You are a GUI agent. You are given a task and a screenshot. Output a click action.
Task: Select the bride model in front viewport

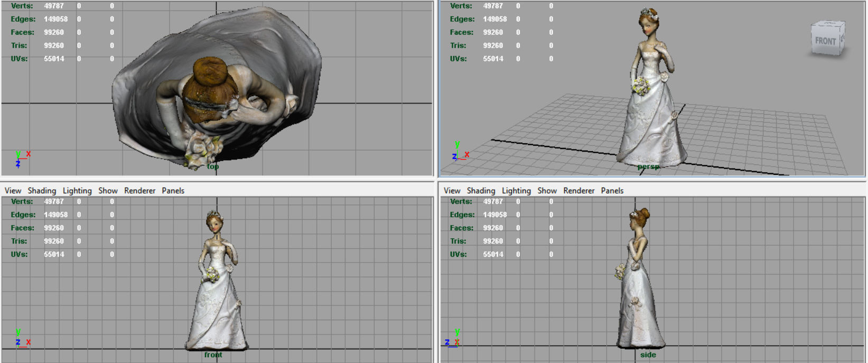[216, 280]
